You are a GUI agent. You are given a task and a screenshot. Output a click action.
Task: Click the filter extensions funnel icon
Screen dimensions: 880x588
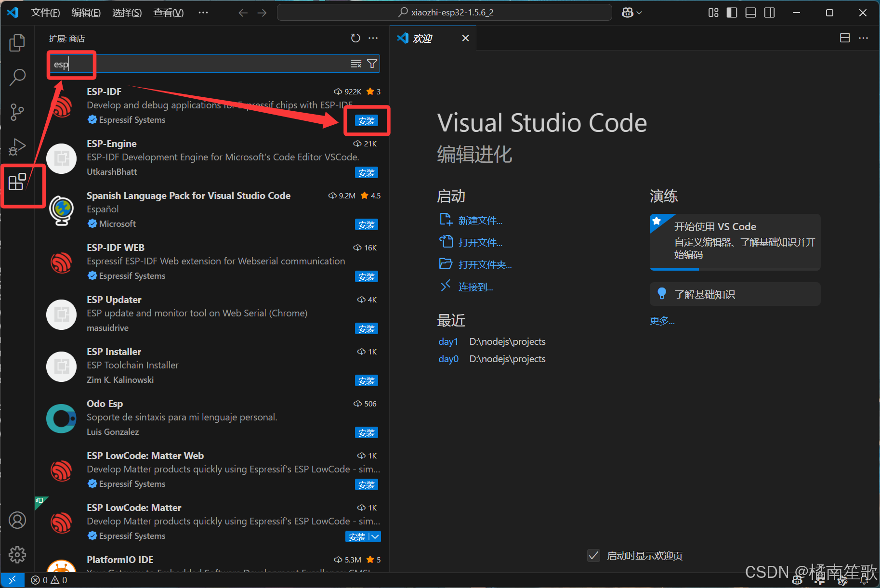[372, 64]
